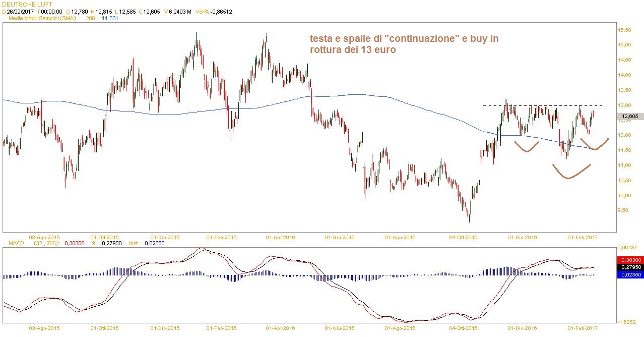
Task: Click the blue histogram value box 0,02350
Action: pyautogui.click(x=629, y=274)
